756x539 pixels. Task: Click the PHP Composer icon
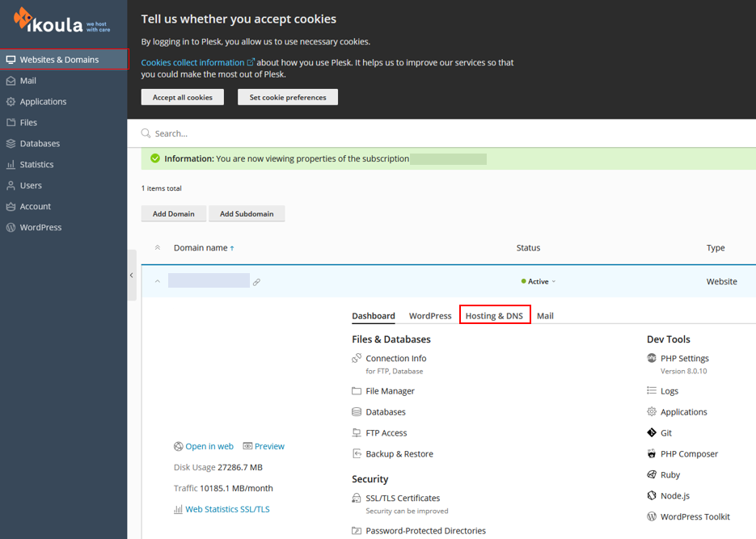pos(652,453)
